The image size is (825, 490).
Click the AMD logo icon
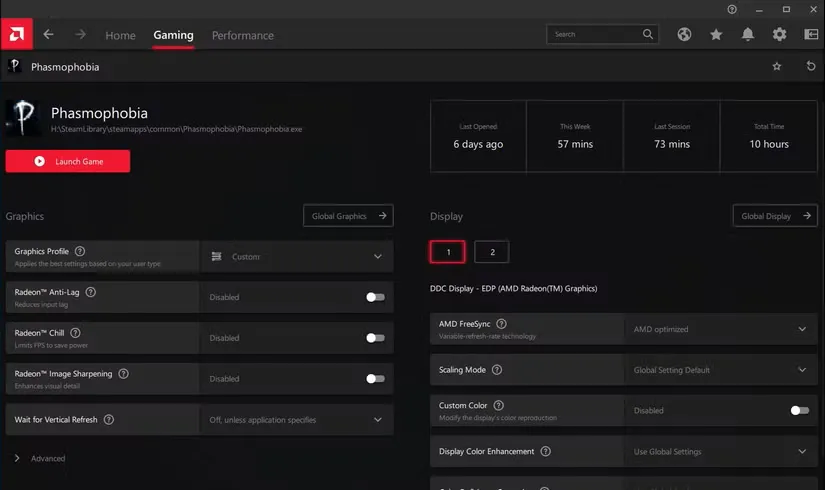coord(16,34)
